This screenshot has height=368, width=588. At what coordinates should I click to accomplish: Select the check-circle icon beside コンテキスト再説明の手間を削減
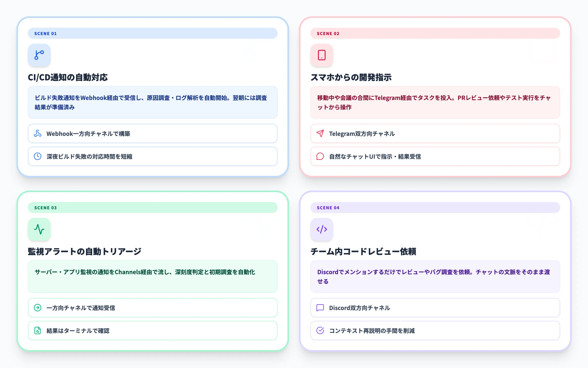pos(320,330)
